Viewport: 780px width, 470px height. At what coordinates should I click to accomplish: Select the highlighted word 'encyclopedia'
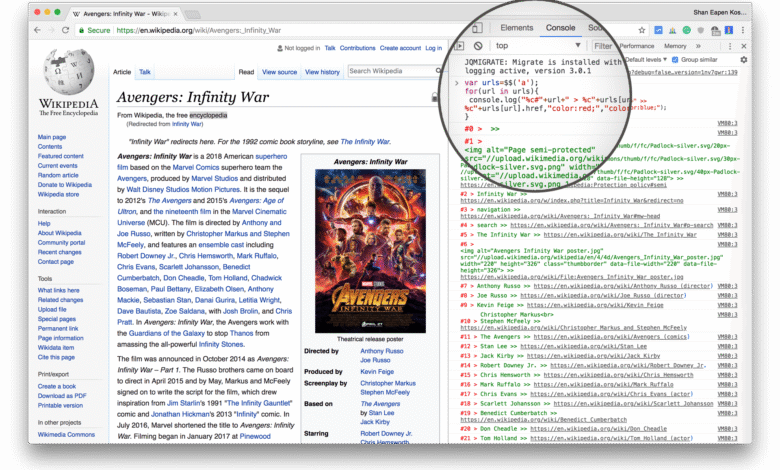208,115
